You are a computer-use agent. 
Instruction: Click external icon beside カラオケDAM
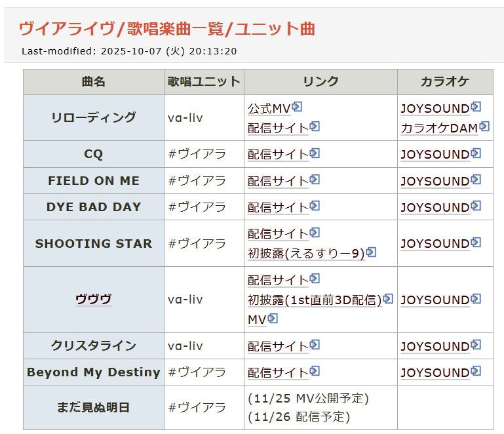(x=484, y=127)
